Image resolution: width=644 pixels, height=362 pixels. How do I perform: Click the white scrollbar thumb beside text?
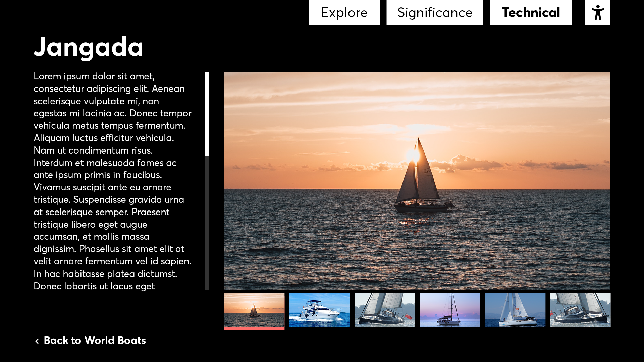tap(207, 114)
